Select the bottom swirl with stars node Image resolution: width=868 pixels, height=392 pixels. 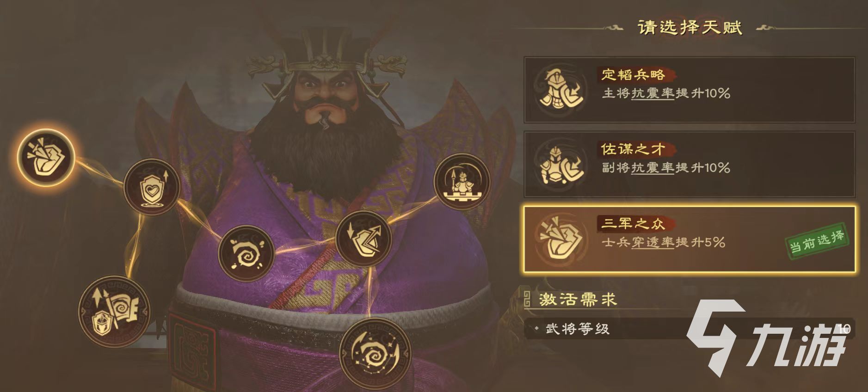375,353
